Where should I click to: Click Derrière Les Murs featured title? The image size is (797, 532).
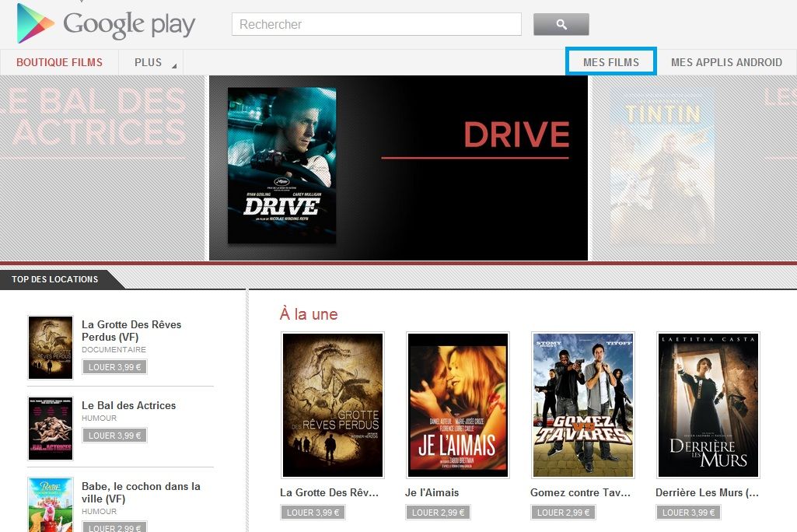coord(707,492)
